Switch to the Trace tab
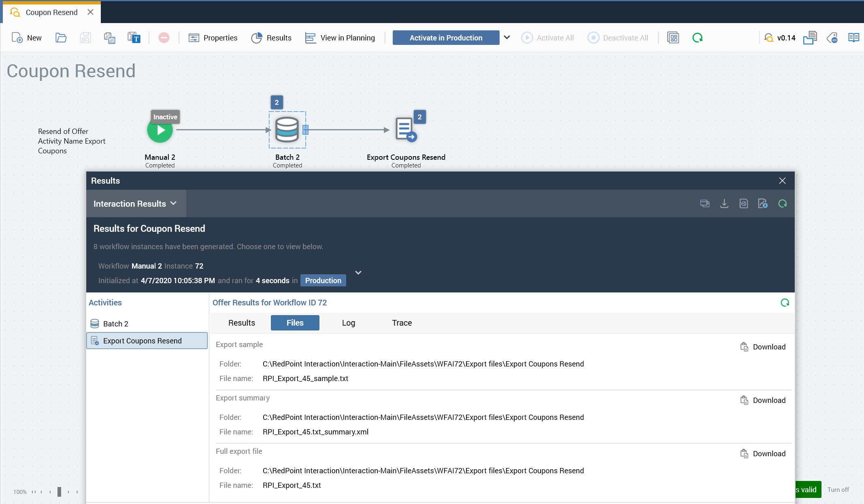This screenshot has width=864, height=504. tap(402, 323)
